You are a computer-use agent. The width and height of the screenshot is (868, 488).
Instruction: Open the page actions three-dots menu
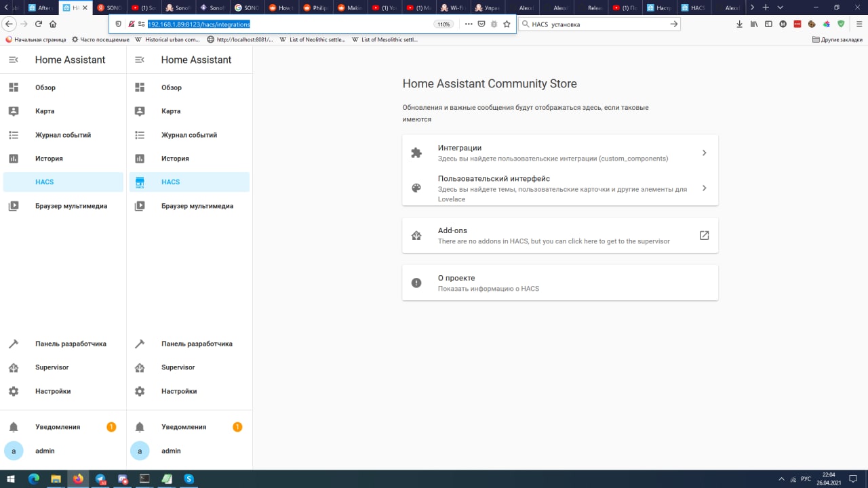(468, 24)
